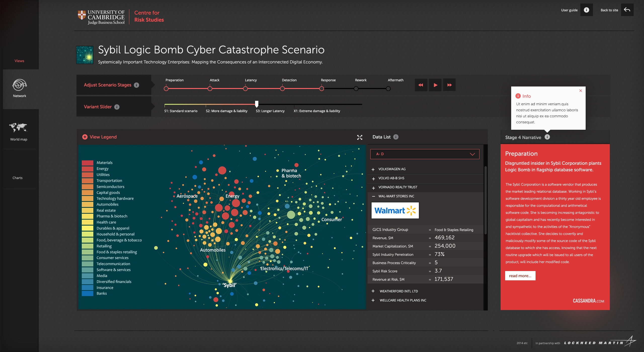644x352 pixels.
Task: Click the Back to site arrow
Action: click(627, 10)
